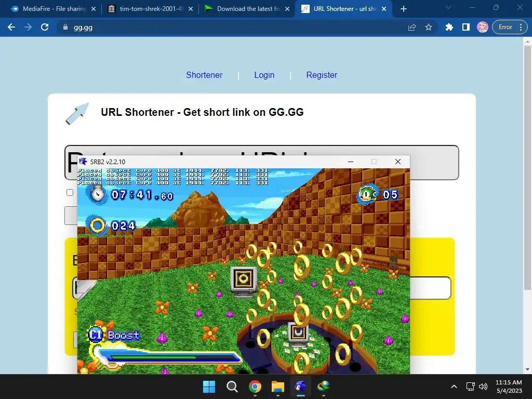Click the C1 Boost button icon

click(x=96, y=335)
